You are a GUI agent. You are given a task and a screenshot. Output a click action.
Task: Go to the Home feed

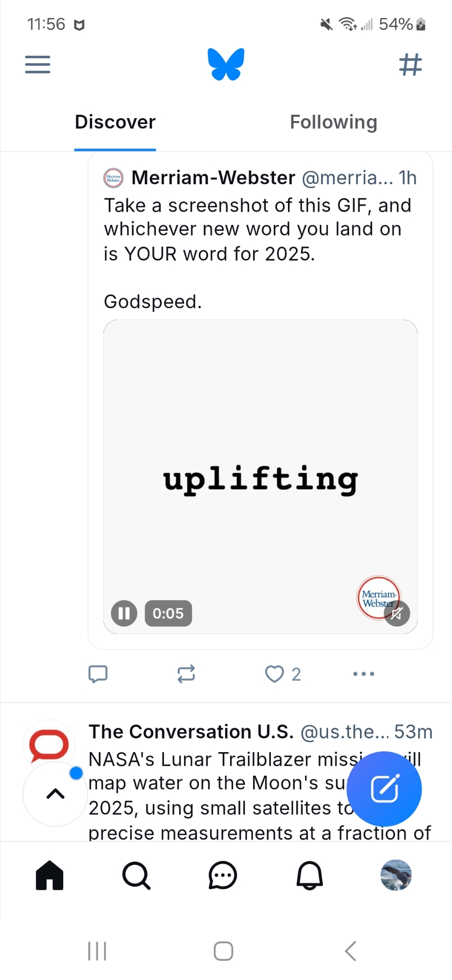[x=49, y=875]
